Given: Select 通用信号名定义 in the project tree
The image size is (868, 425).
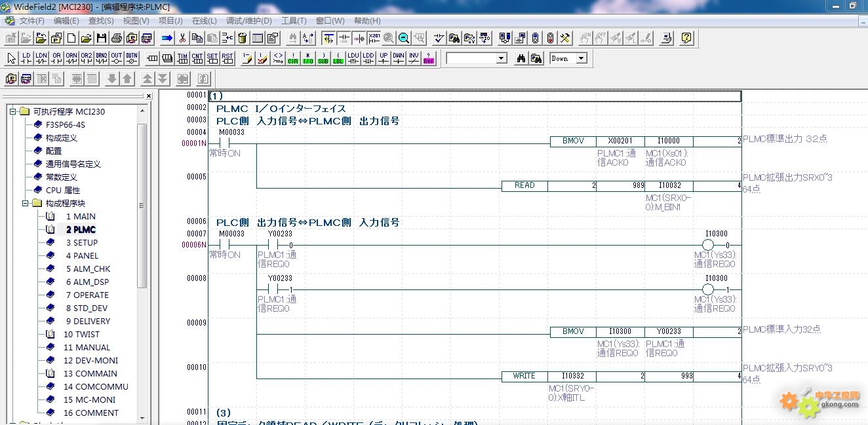Looking at the screenshot, I should (x=73, y=164).
